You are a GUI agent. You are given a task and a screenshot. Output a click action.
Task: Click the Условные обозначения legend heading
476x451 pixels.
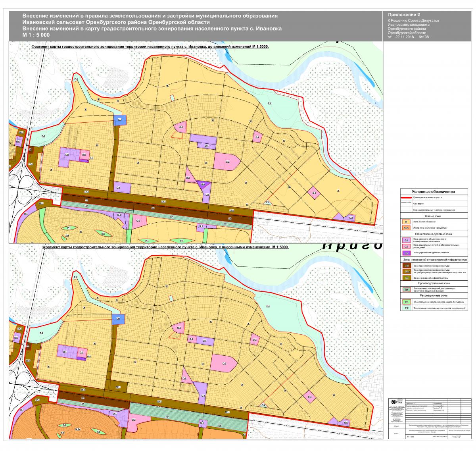pos(433,192)
